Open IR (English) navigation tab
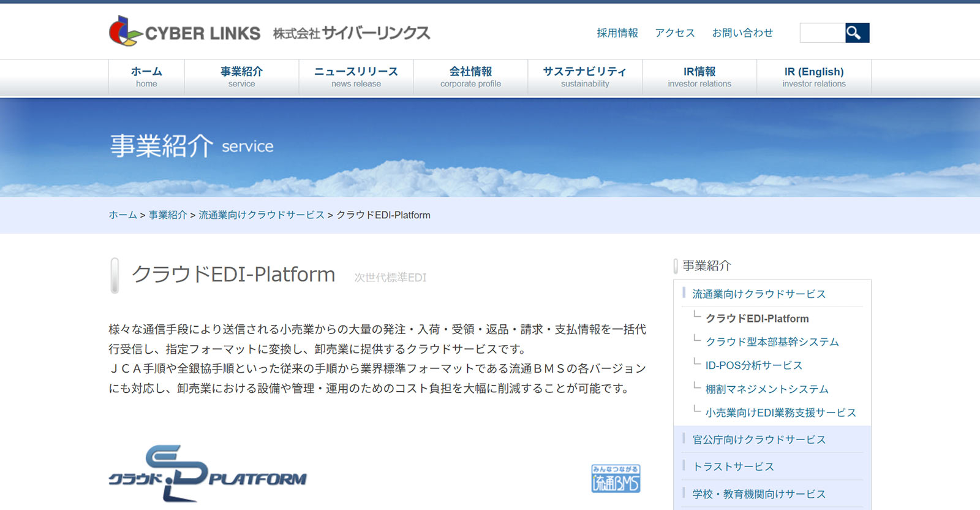980x510 pixels. coord(814,77)
